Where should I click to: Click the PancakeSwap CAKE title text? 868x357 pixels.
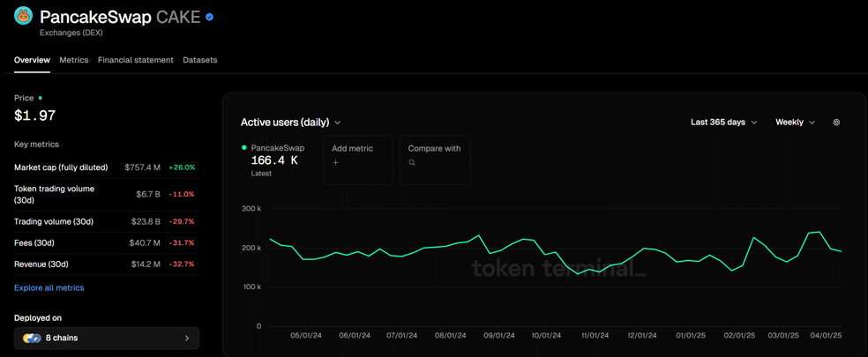(120, 17)
